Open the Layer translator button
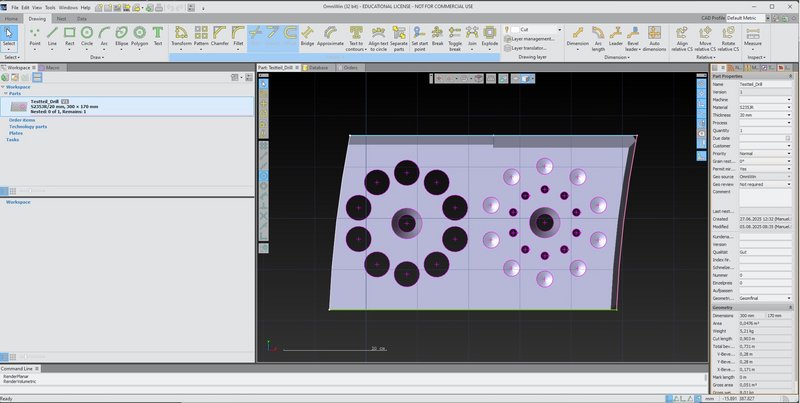Image resolution: width=800 pixels, height=403 pixels. pos(528,48)
